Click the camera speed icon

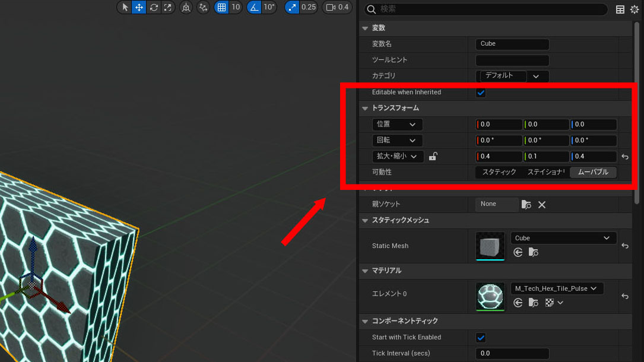point(330,7)
